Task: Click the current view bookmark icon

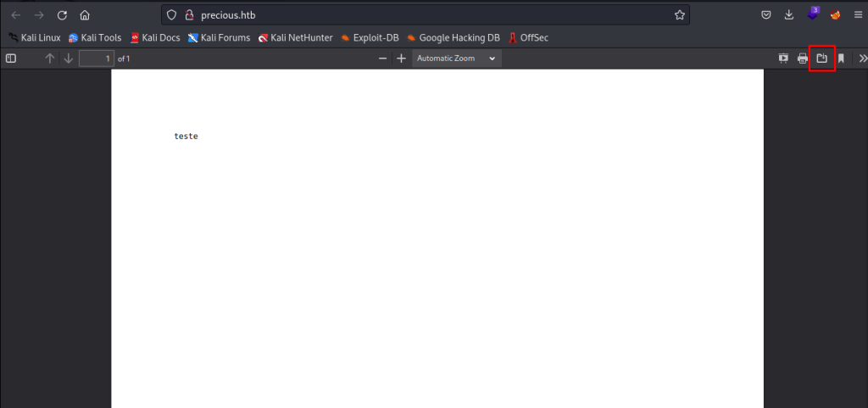Action: click(x=841, y=59)
